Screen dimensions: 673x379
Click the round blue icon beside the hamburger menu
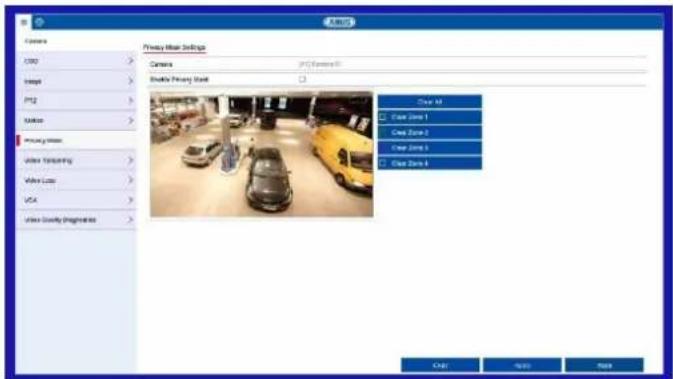[x=39, y=21]
